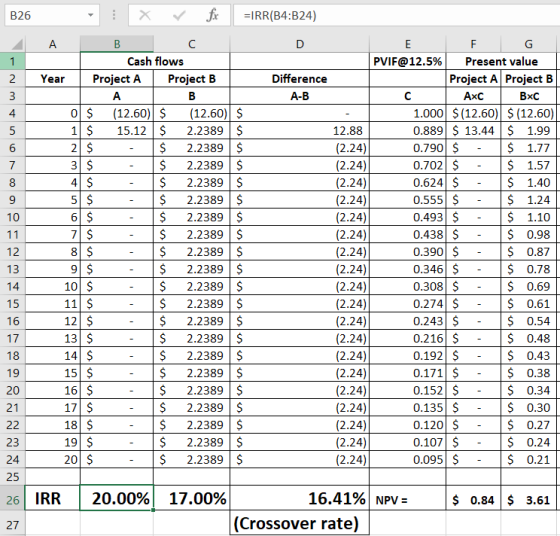Select the Year cell with value 10
This screenshot has height=536, width=560.
click(52, 286)
